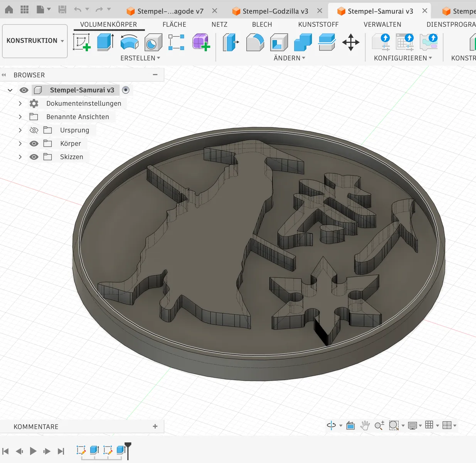The image size is (476, 463).
Task: Switch to the NETZ tab
Action: click(x=219, y=24)
